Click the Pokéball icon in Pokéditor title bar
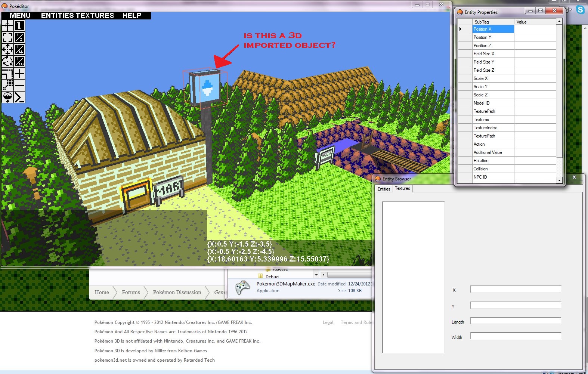Screen dimensions: 588x374 coord(5,6)
